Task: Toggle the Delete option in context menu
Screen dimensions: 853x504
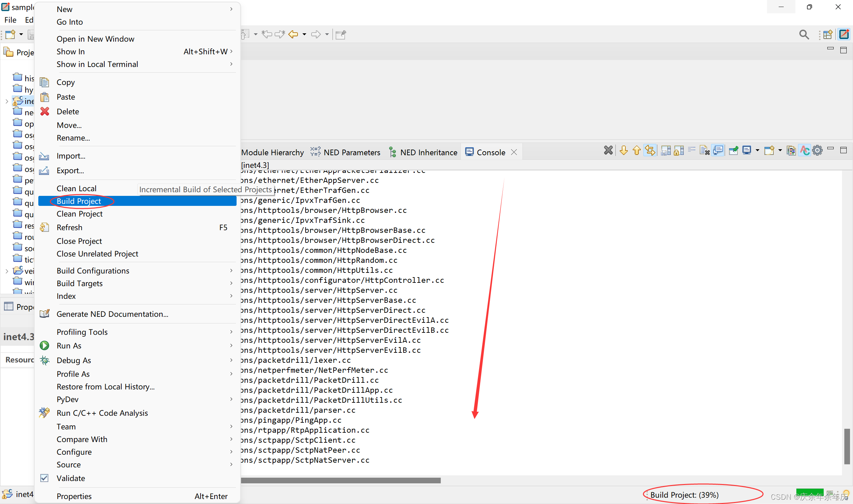Action: click(x=67, y=111)
